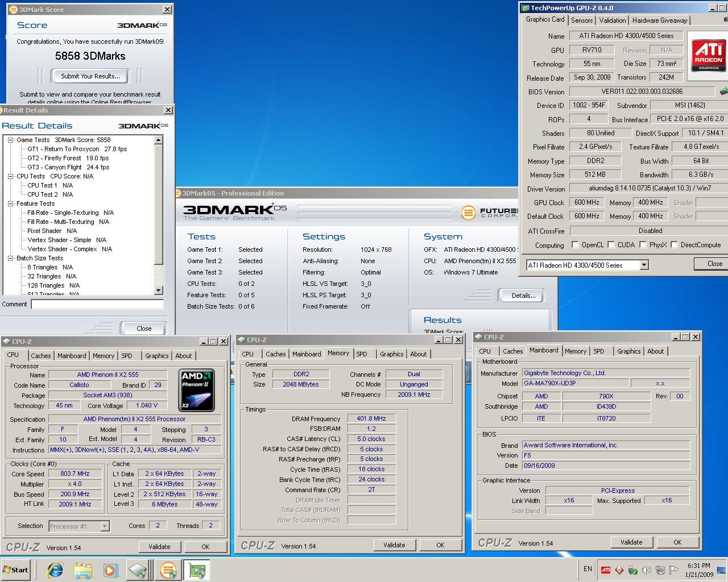Screen dimensions: 728x582
Task: Click Validate in the CPU-Z Memory window
Action: [x=394, y=545]
